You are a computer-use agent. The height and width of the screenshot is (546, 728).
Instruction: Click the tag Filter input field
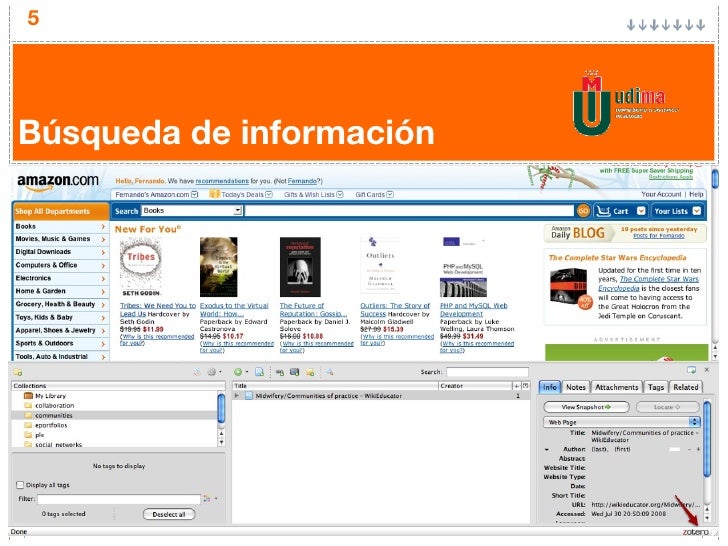point(119,499)
